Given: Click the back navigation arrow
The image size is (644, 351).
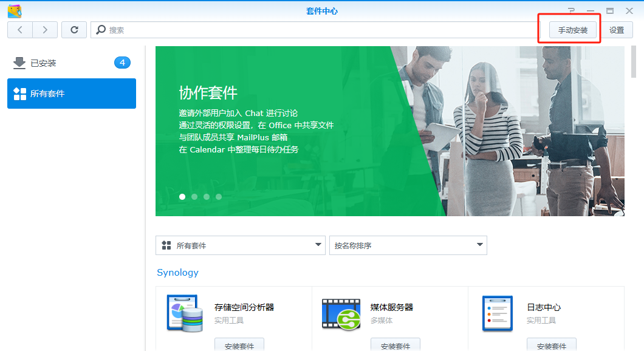Looking at the screenshot, I should [19, 30].
